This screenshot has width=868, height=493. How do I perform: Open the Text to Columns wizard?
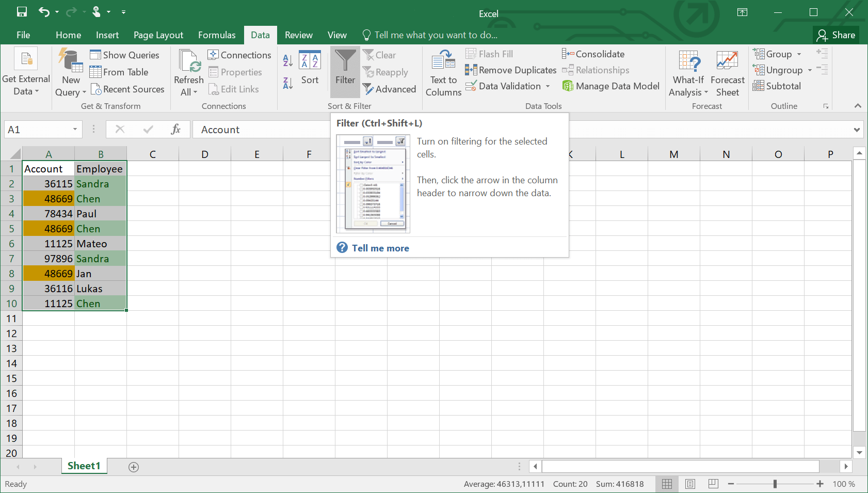coord(443,72)
